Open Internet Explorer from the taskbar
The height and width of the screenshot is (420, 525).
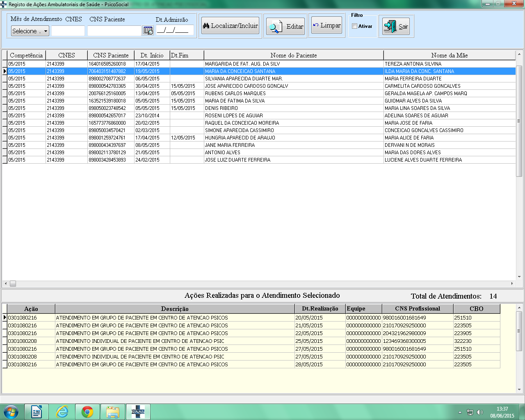coord(62,412)
